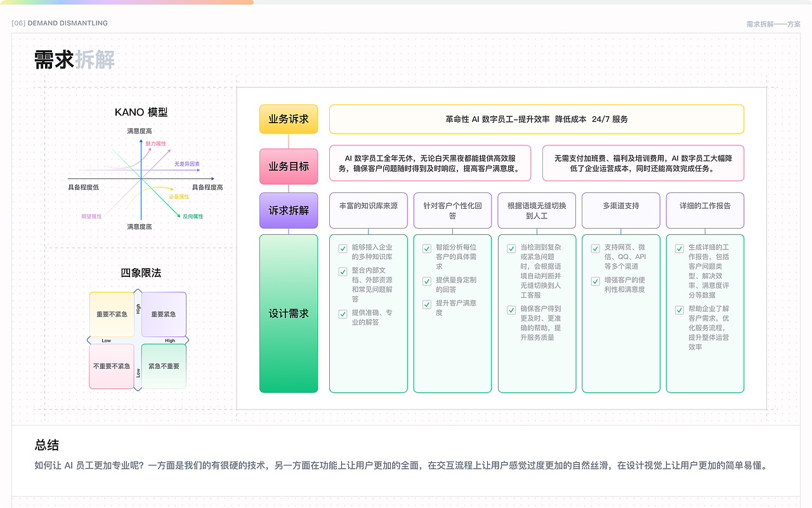Select the yellow 业务诉求 node
The height and width of the screenshot is (508, 812).
pyautogui.click(x=289, y=119)
